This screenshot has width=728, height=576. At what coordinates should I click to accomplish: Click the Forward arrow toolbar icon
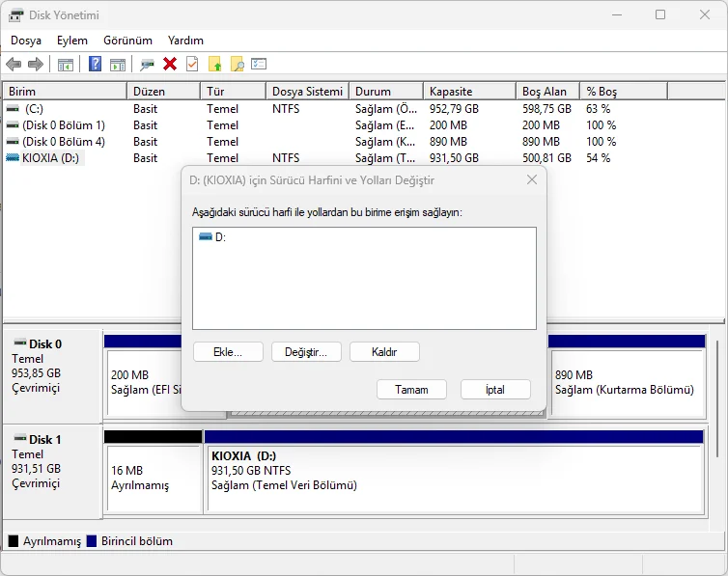[36, 64]
